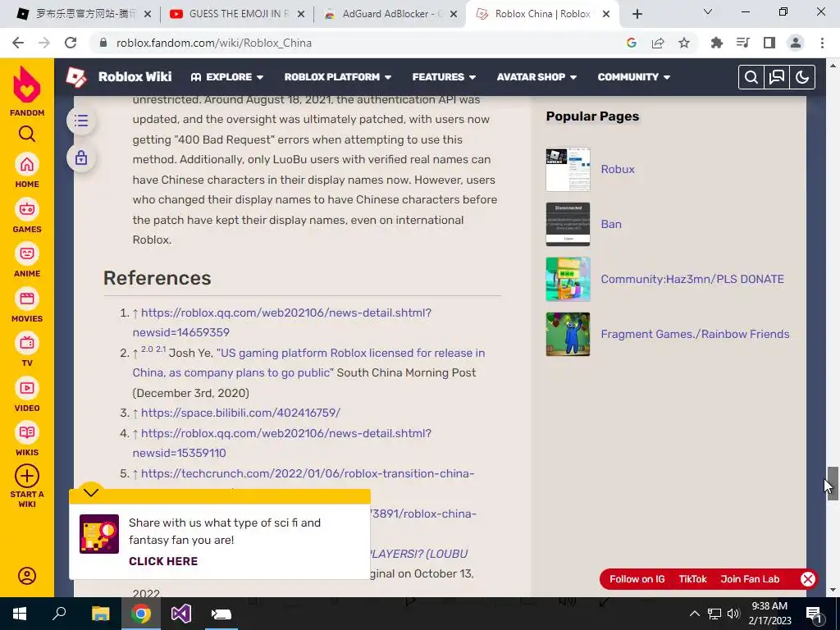The height and width of the screenshot is (630, 840).
Task: Expand the Avatar Shop dropdown
Action: pyautogui.click(x=536, y=77)
